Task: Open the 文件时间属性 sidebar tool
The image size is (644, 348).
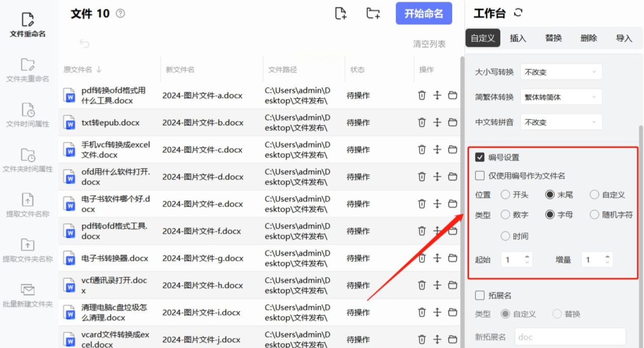Action: tap(27, 115)
